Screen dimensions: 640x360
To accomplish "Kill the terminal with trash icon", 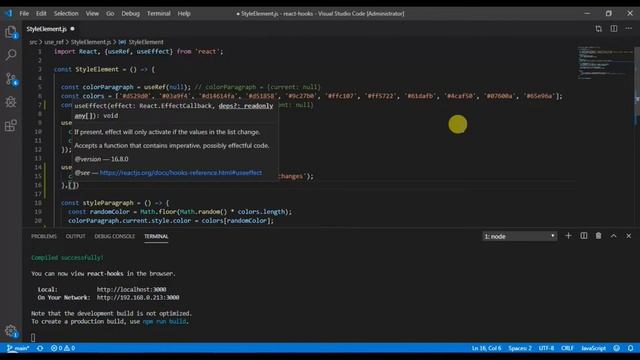I will tap(598, 236).
